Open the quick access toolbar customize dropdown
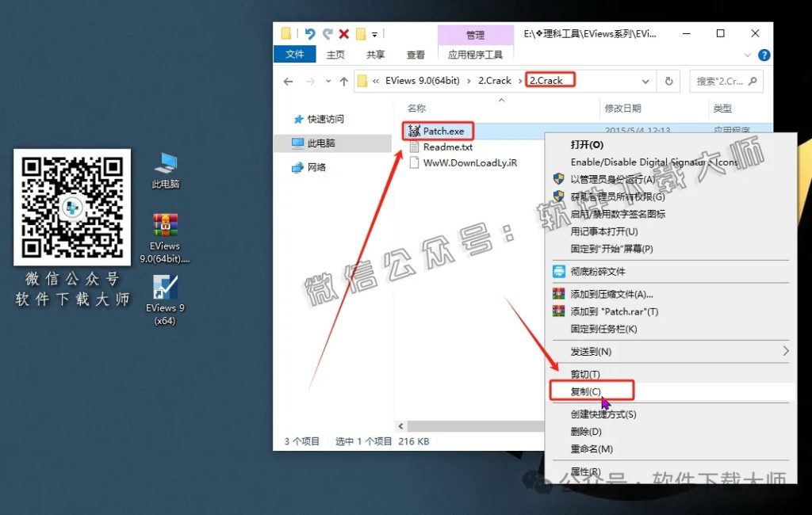Viewport: 812px width, 515px height. 374,35
